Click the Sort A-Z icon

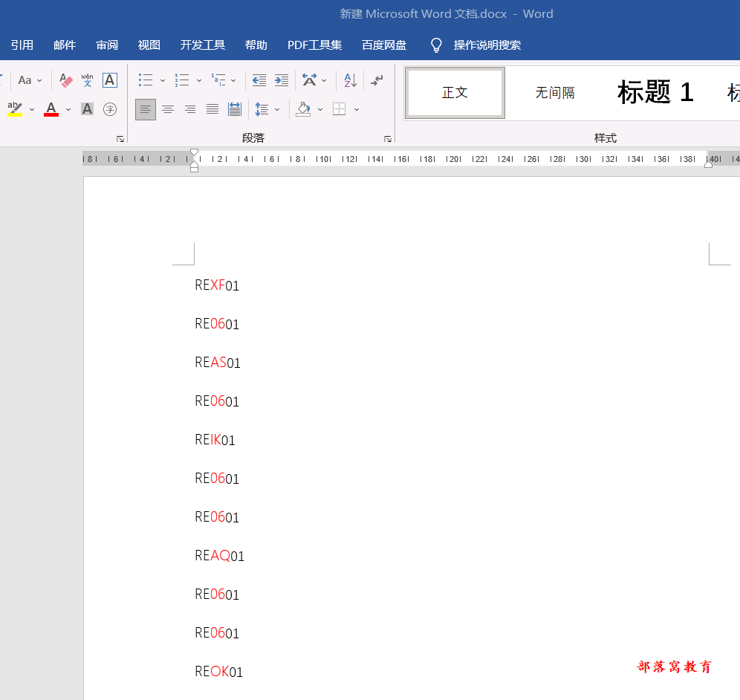350,80
